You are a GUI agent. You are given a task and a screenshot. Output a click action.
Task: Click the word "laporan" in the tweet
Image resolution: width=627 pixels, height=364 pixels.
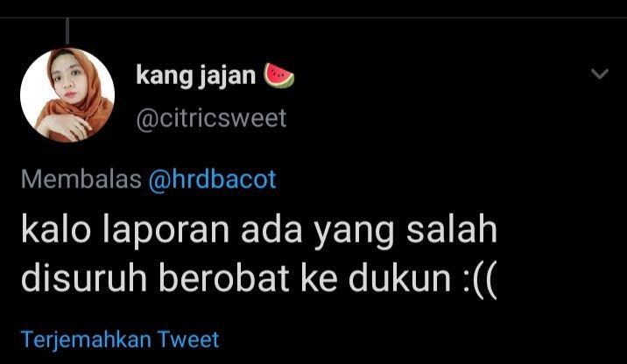click(x=166, y=231)
